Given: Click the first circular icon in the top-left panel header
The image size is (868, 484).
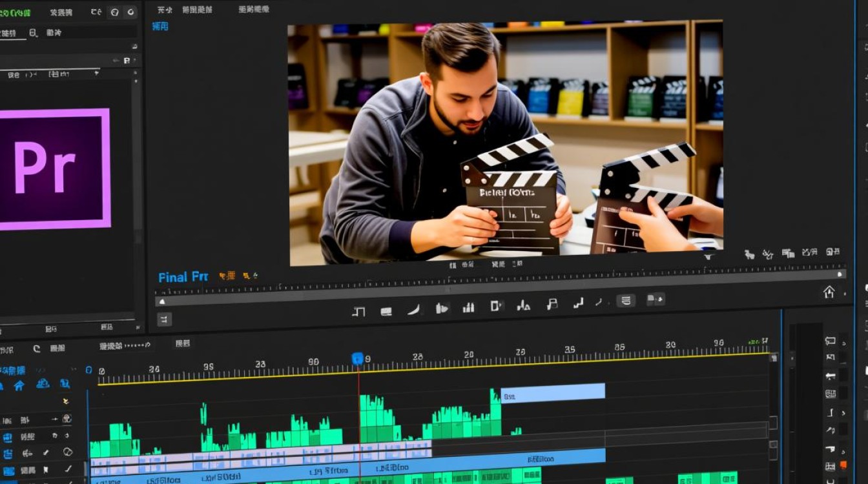Looking at the screenshot, I should pyautogui.click(x=115, y=12).
